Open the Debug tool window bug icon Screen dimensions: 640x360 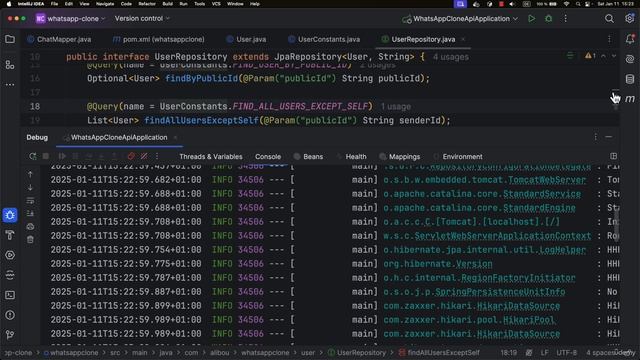(x=10, y=215)
